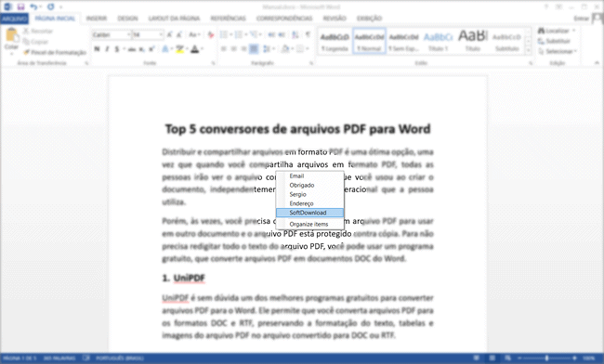Screen dimensions: 604x364
Task: Click the Copiar command
Action: pyautogui.click(x=36, y=42)
